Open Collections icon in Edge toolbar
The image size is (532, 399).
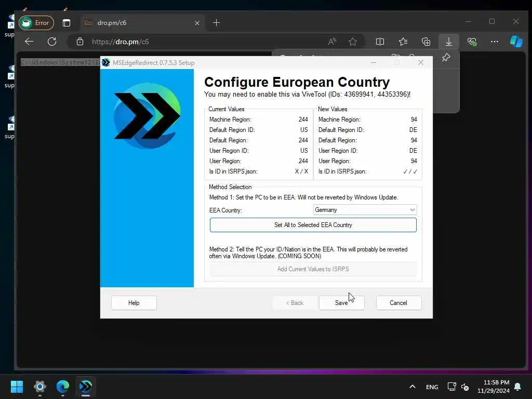(426, 42)
